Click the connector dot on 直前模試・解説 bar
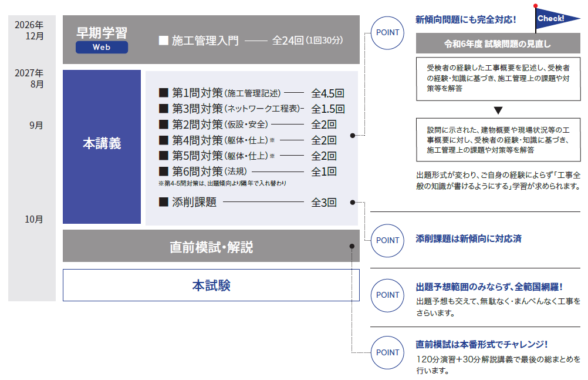Image resolution: width=588 pixels, height=380 pixels. pyautogui.click(x=352, y=246)
